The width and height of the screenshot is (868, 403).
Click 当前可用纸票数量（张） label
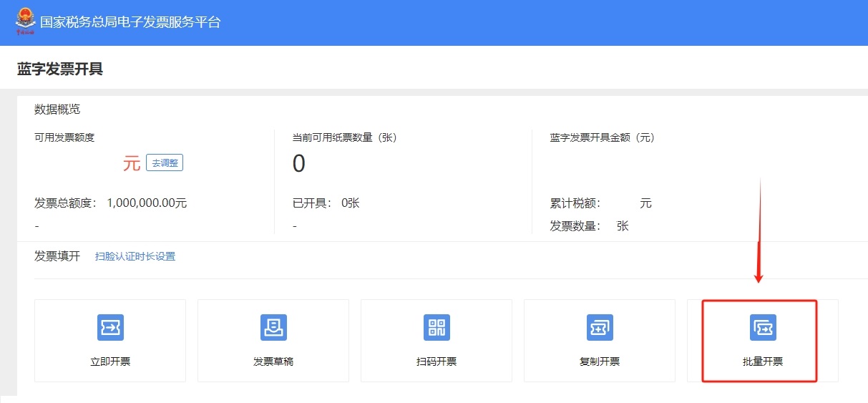pyautogui.click(x=345, y=137)
